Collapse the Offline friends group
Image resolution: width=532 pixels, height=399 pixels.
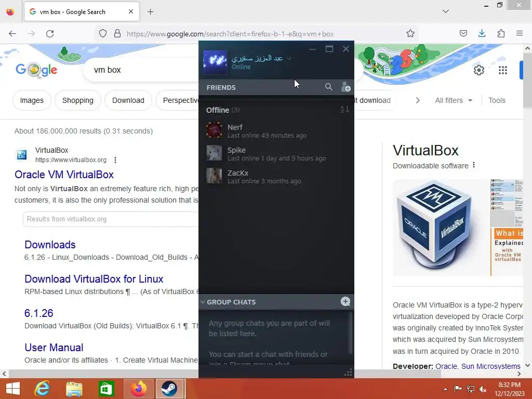click(x=222, y=110)
